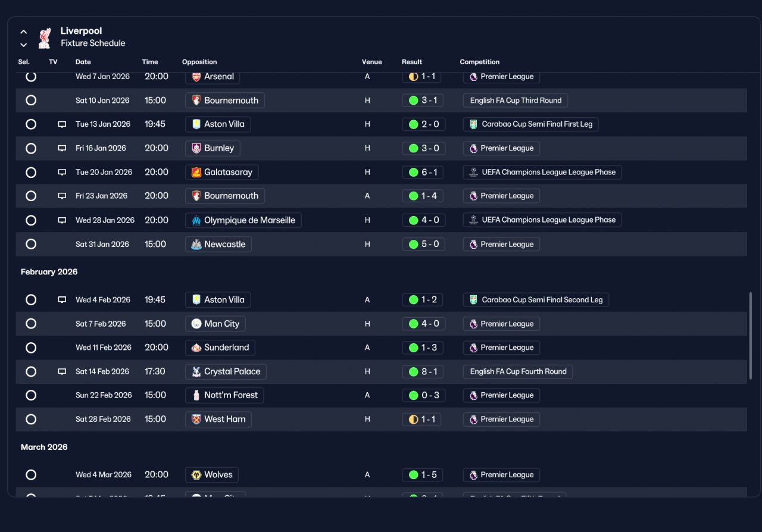Click the TV icon on Aston Villa 13 Jan row

click(x=62, y=124)
